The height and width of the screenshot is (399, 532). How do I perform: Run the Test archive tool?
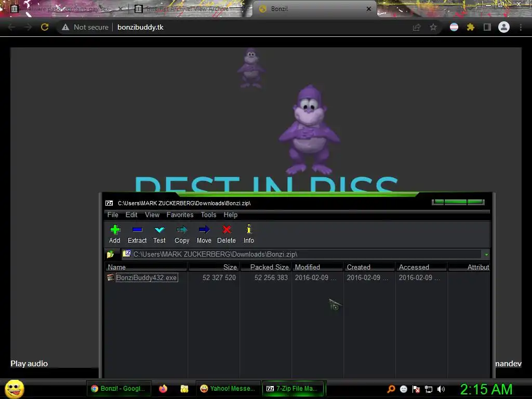[x=159, y=234]
